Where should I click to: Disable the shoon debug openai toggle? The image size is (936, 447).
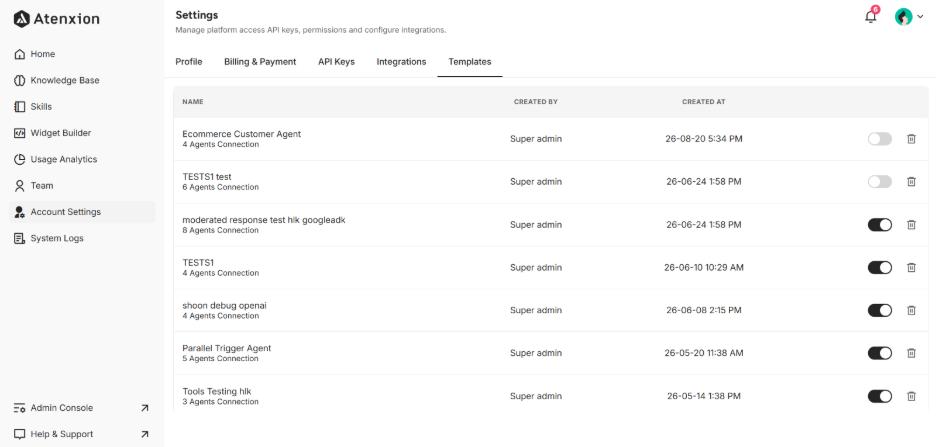pos(879,310)
